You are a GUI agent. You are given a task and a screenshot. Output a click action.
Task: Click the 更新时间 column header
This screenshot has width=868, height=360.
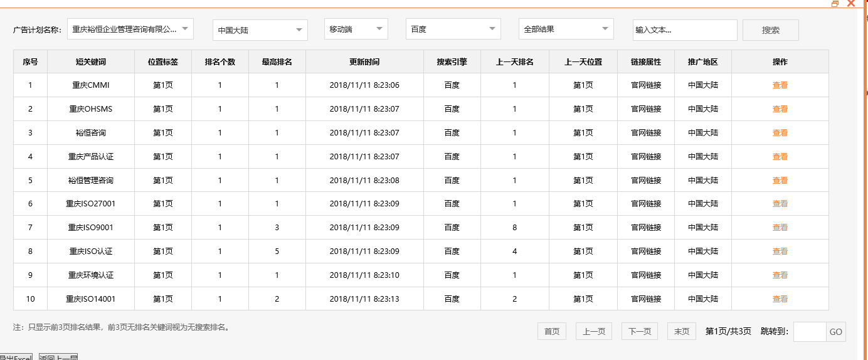[x=364, y=62]
